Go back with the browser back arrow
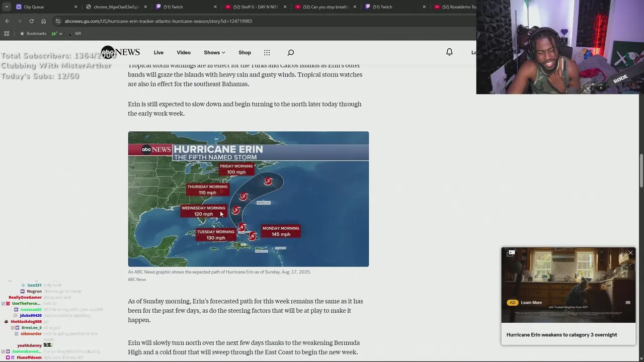644x362 pixels. pyautogui.click(x=7, y=21)
